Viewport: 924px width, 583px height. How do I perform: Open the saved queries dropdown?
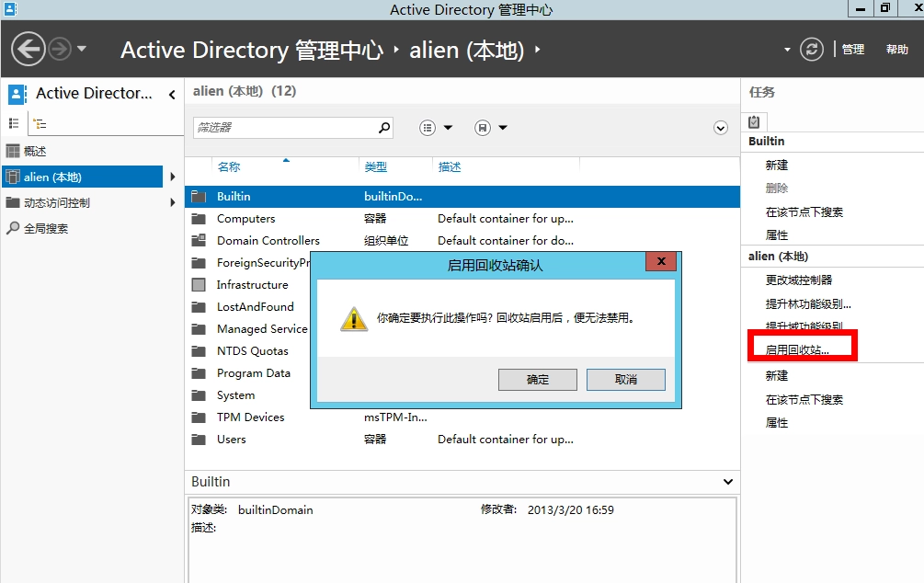click(x=492, y=128)
